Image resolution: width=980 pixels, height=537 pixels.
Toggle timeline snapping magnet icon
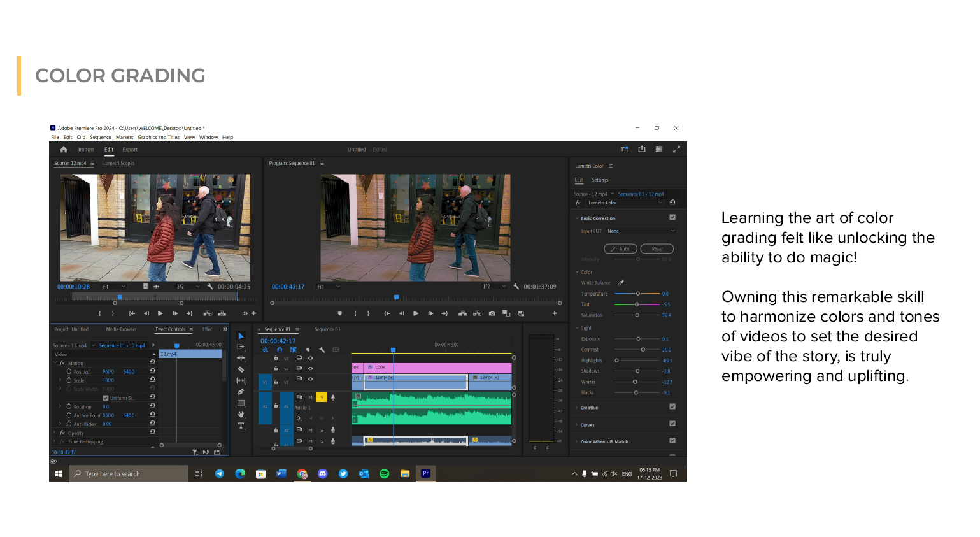(x=279, y=350)
